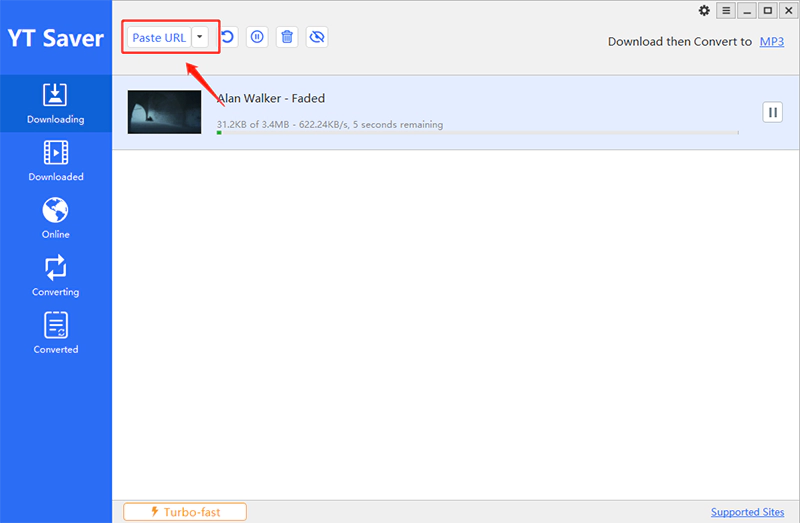
Task: Pause all downloads with toolbar icon
Action: (257, 37)
